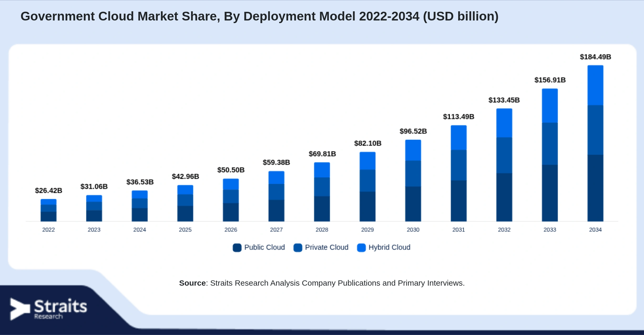Click the 2027 axis label
Screen dimensions: 644x335
pyautogui.click(x=276, y=230)
